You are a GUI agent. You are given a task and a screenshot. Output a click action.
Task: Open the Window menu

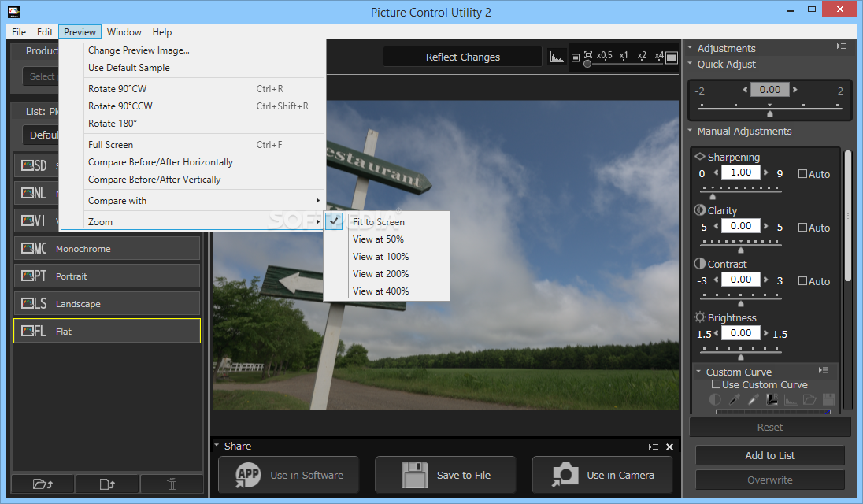124,32
